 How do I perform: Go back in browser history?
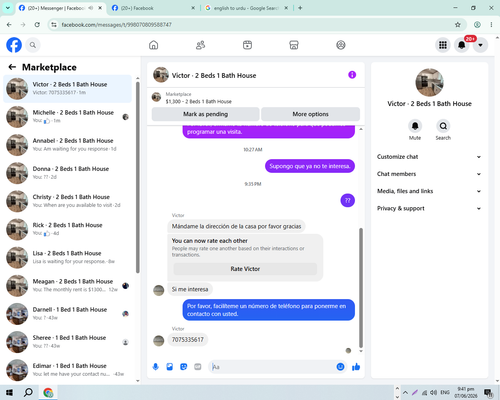[x=9, y=25]
